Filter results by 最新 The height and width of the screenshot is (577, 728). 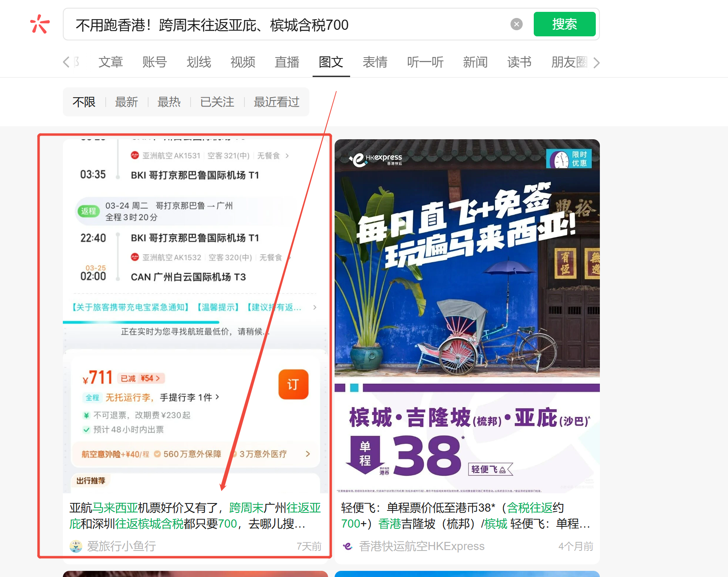127,102
